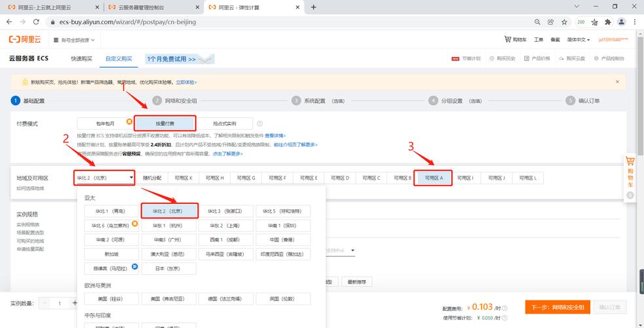Open the 简体中文 language dropdown
Screen dimensions: 644x328
pyautogui.click(x=578, y=39)
